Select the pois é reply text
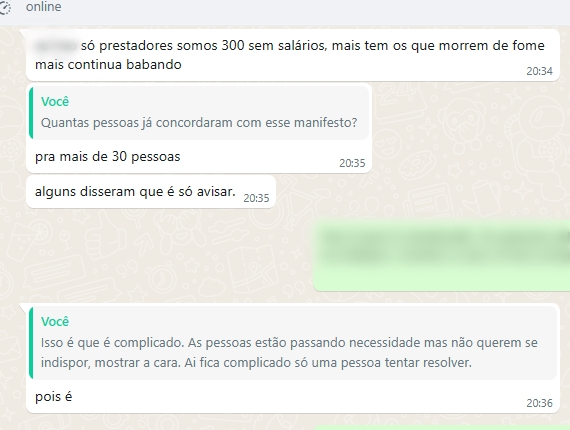Image resolution: width=570 pixels, height=430 pixels. tap(53, 397)
